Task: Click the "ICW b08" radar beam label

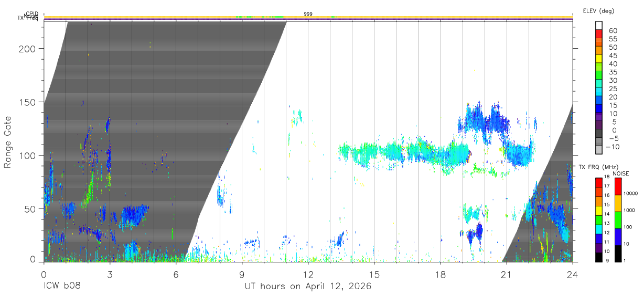Action: coord(62,287)
